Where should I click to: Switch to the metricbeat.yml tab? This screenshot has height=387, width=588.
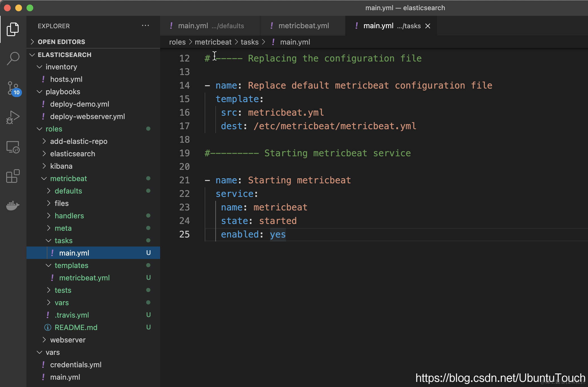[303, 26]
